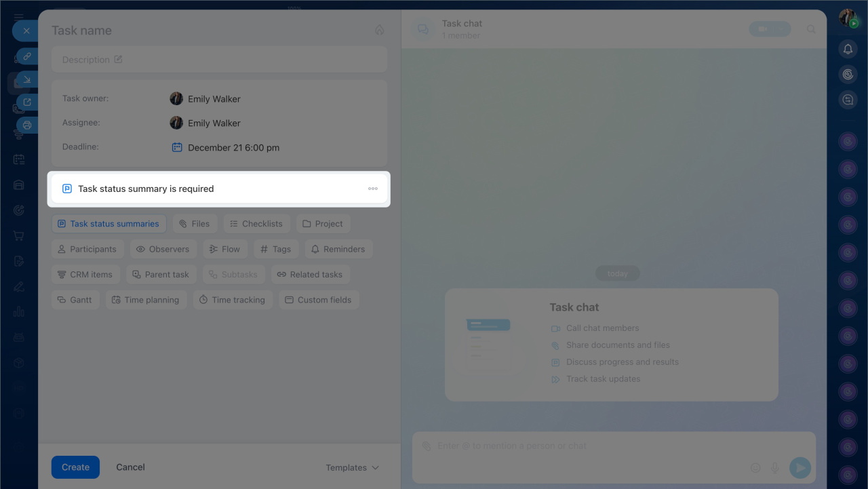Toggle the Task status summaries chip
This screenshot has height=489, width=868.
[x=108, y=224]
